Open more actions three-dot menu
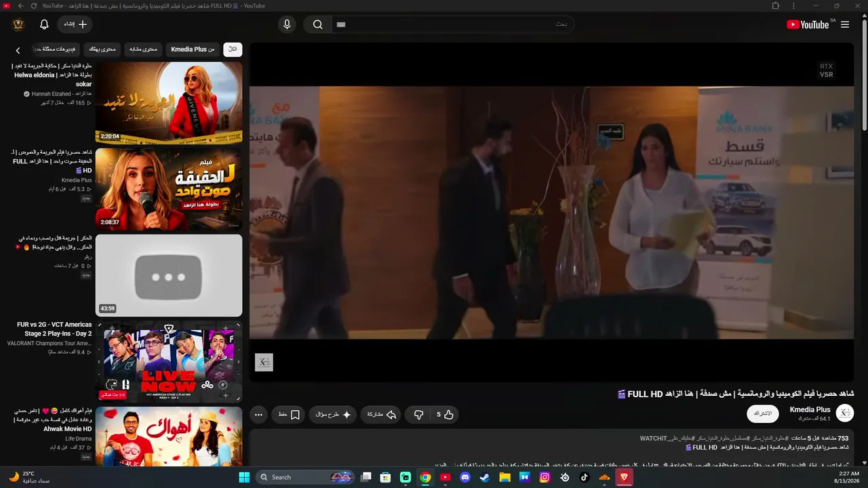 [258, 415]
